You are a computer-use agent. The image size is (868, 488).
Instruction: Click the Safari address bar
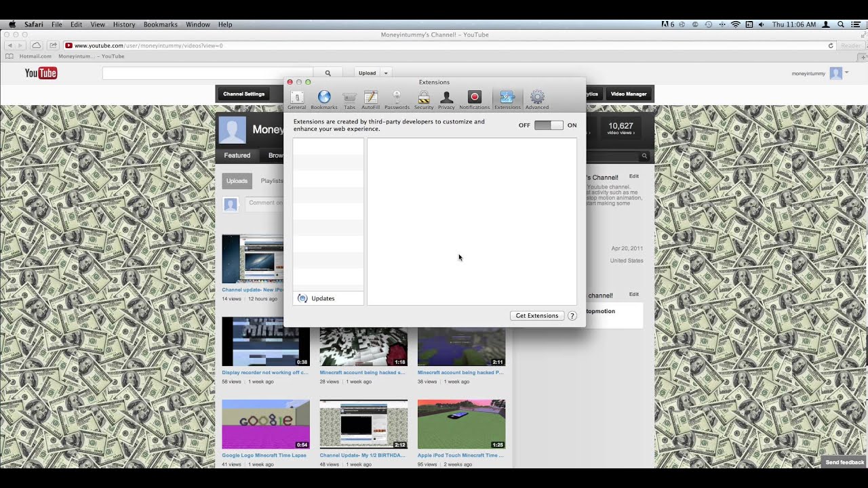[450, 45]
